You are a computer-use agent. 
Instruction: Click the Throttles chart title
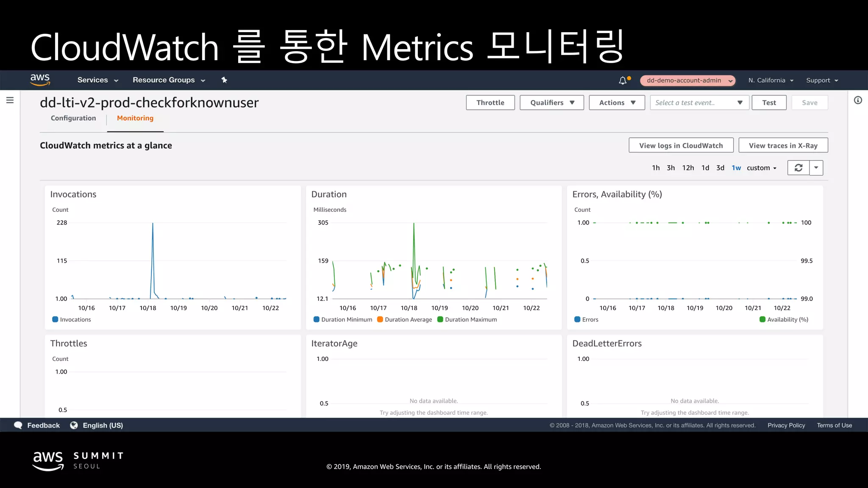(x=69, y=344)
